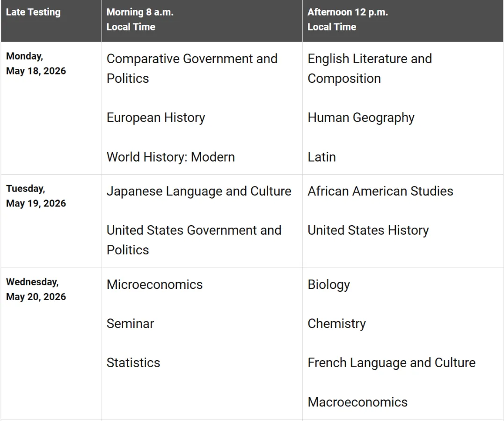Select the Human Geography exam

pos(361,118)
